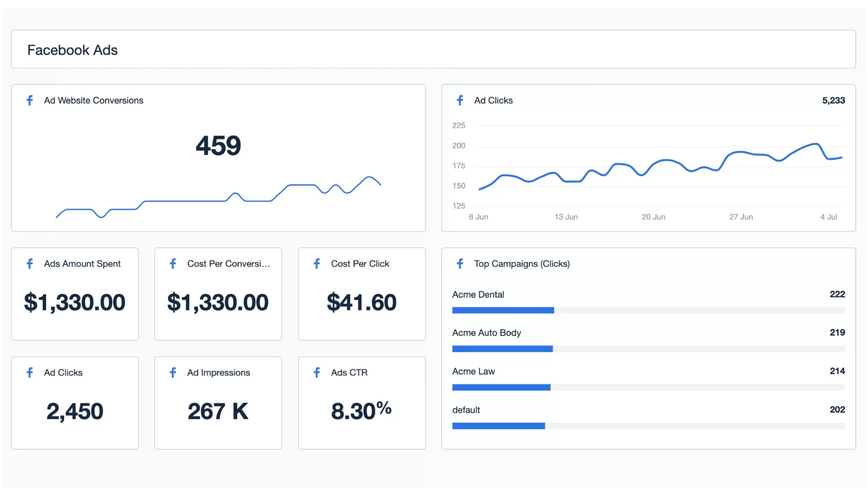Click Facebook icon on Ad Website Conversions widget
Image resolution: width=868 pixels, height=488 pixels.
pyautogui.click(x=30, y=100)
